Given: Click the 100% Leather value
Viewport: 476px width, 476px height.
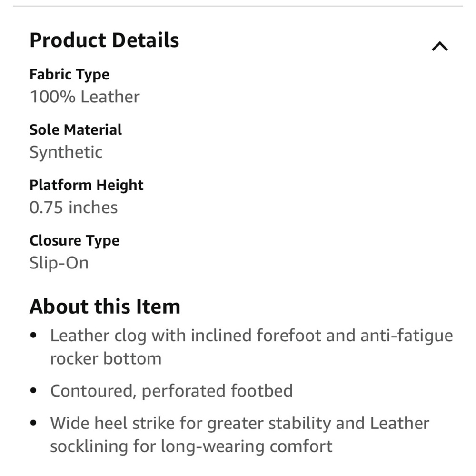Looking at the screenshot, I should coord(84,97).
